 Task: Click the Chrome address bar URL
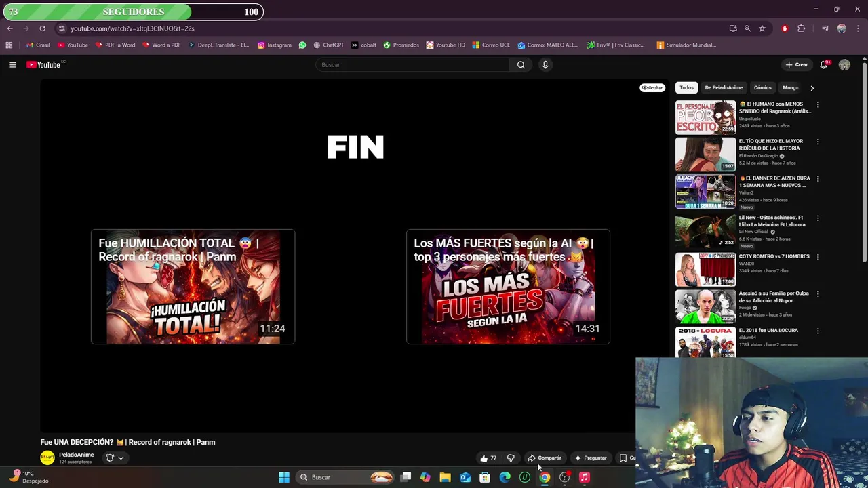132,28
